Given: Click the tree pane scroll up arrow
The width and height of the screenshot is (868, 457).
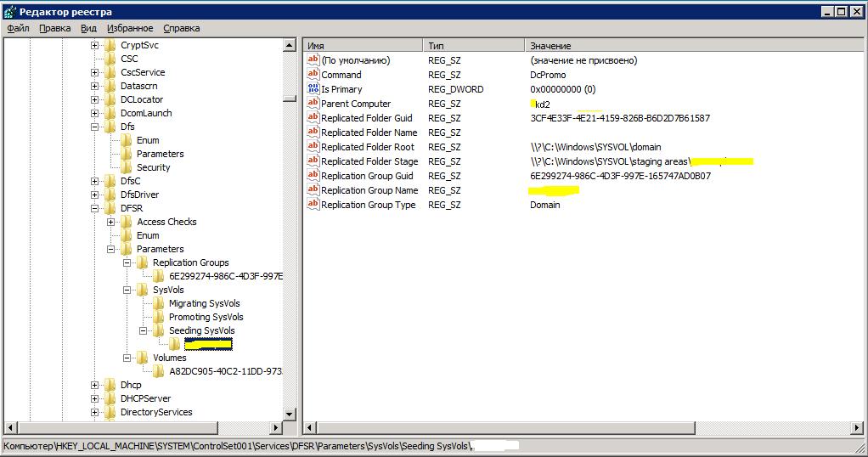Looking at the screenshot, I should pyautogui.click(x=290, y=45).
